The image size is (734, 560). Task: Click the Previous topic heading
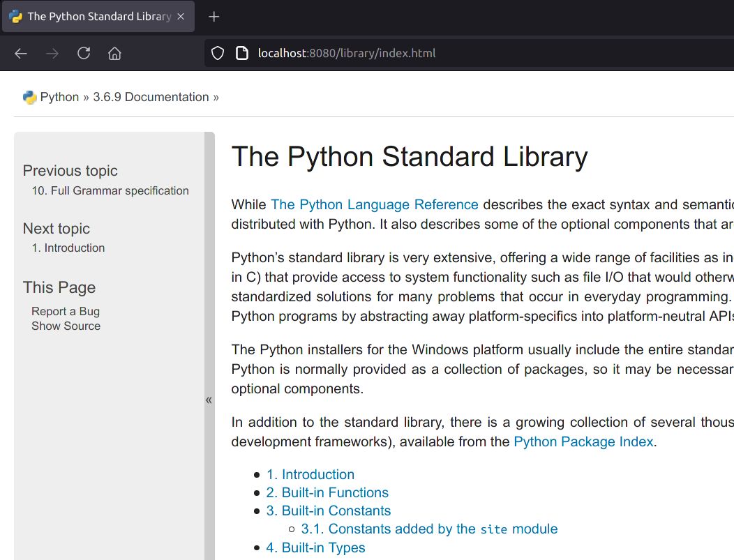[70, 171]
